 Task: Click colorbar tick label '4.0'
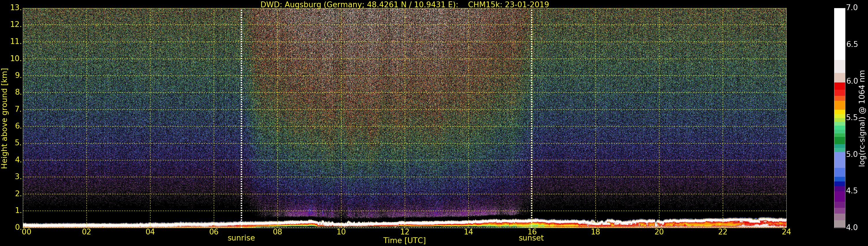852,227
